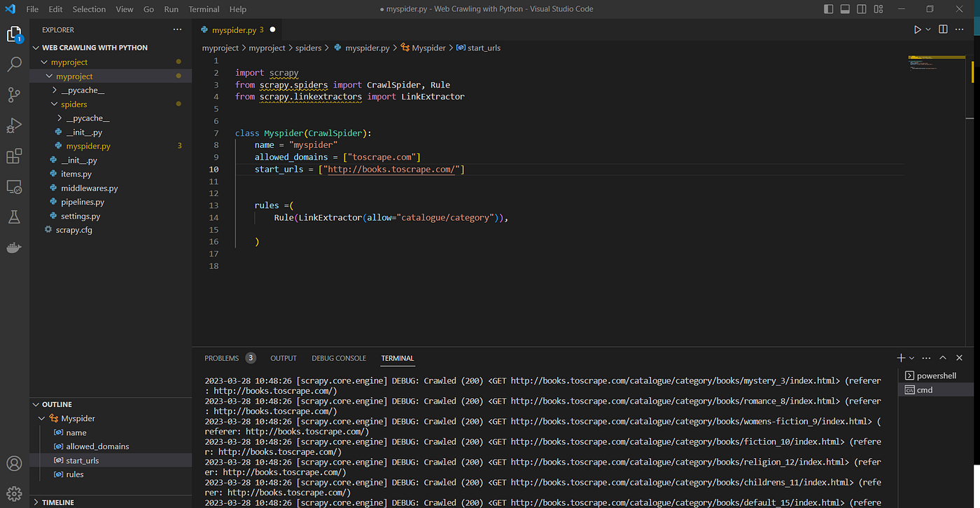
Task: Expand the Timeline section
Action: click(58, 502)
